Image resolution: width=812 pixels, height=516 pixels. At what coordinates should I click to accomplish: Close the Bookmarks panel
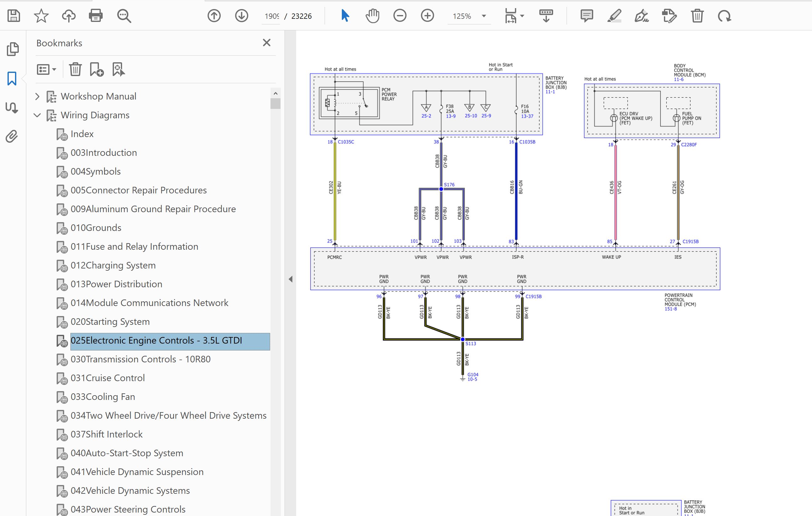266,43
